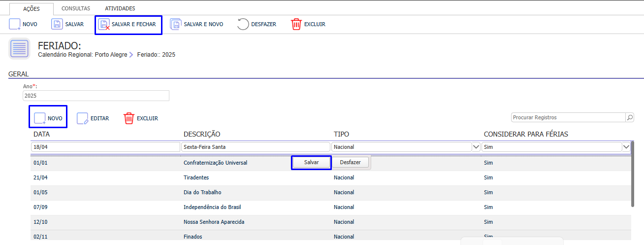644x245 pixels.
Task: Click the Desfazer undo icon
Action: [x=243, y=24]
